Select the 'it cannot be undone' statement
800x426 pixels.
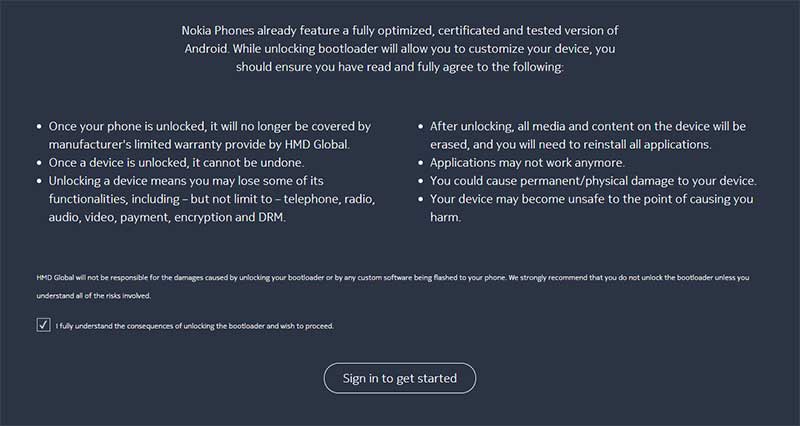[x=176, y=163]
